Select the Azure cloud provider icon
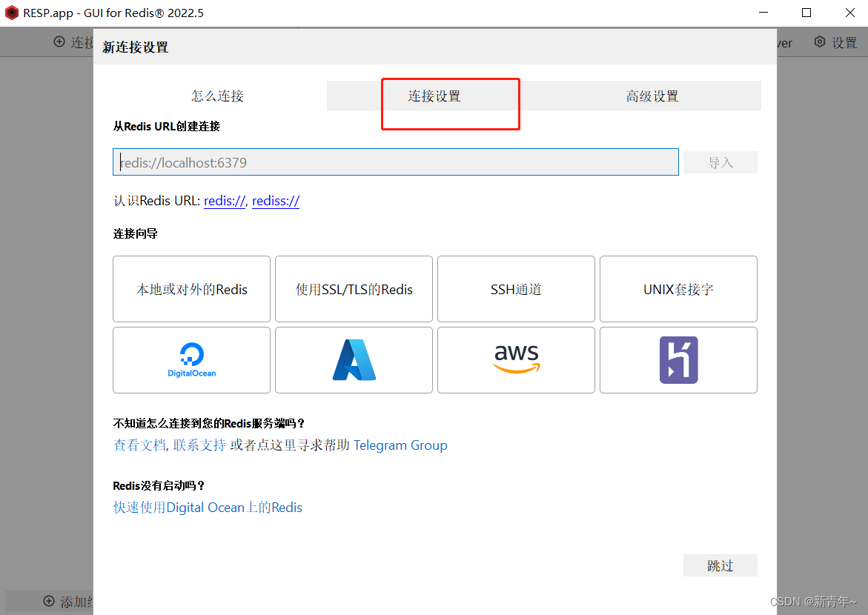The width and height of the screenshot is (868, 615). pos(354,360)
